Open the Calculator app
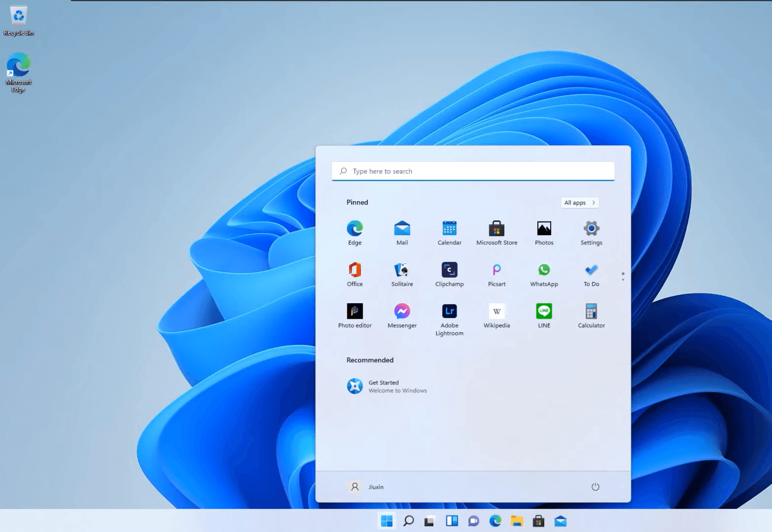Screen dimensions: 772x532 591,316
